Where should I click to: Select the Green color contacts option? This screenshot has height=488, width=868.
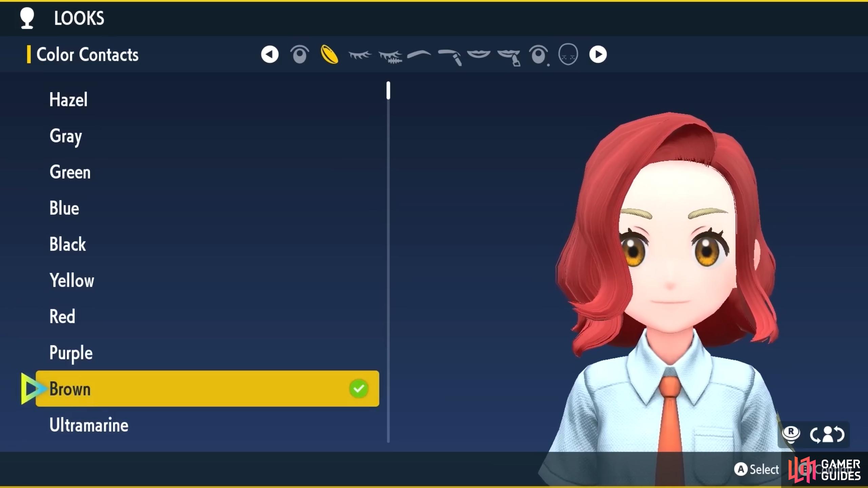(69, 171)
